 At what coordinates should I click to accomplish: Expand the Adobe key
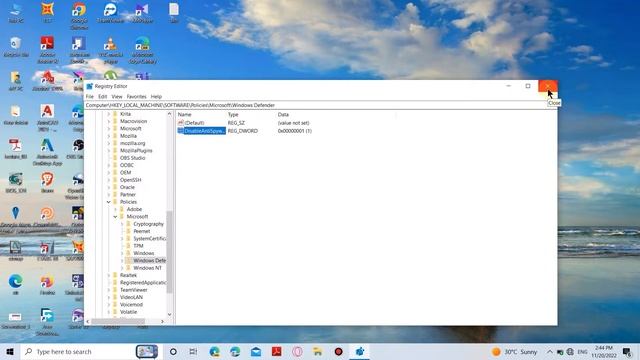pos(115,209)
